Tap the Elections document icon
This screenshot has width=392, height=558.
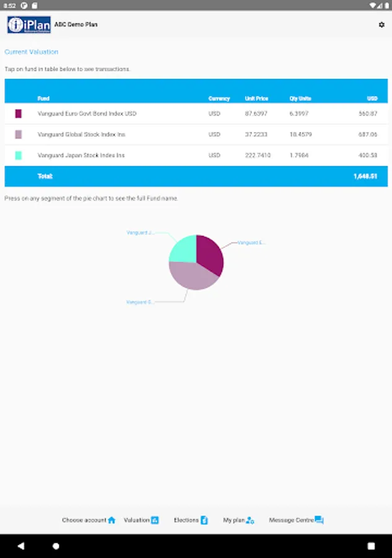pos(204,520)
